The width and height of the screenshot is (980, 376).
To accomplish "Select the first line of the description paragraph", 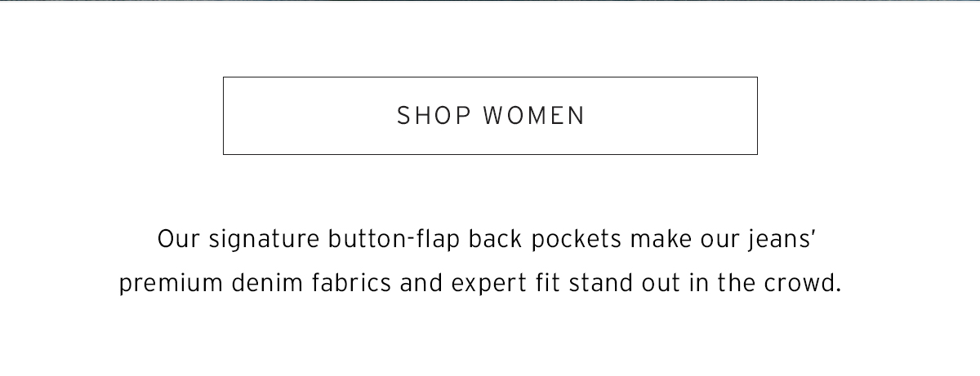I will coord(488,241).
